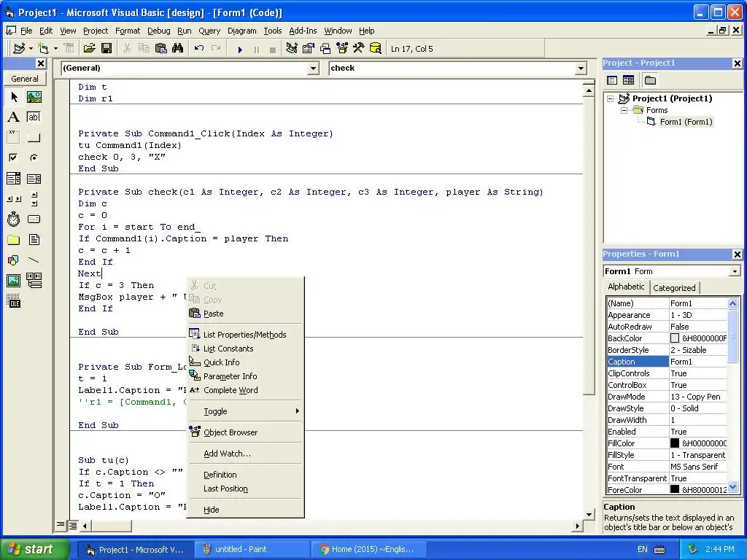
Task: Click View Object icon in Project panel
Action: [x=628, y=80]
